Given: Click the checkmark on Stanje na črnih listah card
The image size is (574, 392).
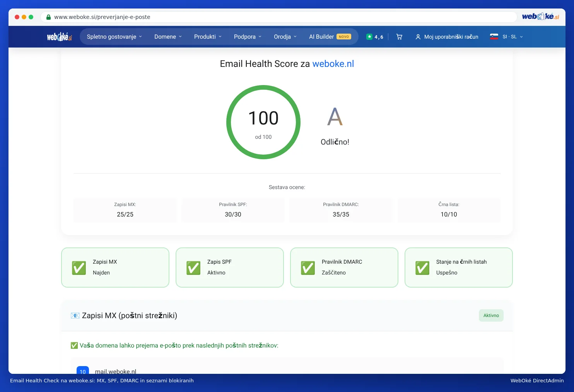Looking at the screenshot, I should (422, 268).
